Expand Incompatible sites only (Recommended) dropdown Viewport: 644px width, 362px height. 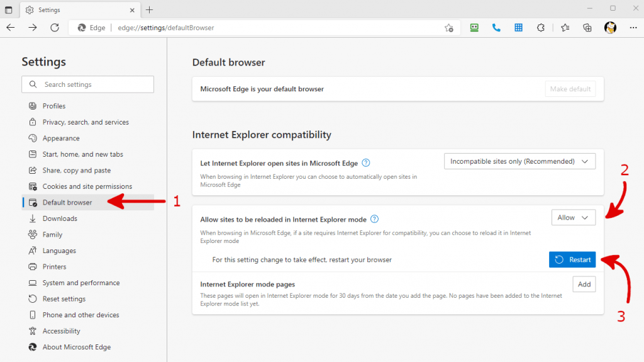[x=519, y=161]
